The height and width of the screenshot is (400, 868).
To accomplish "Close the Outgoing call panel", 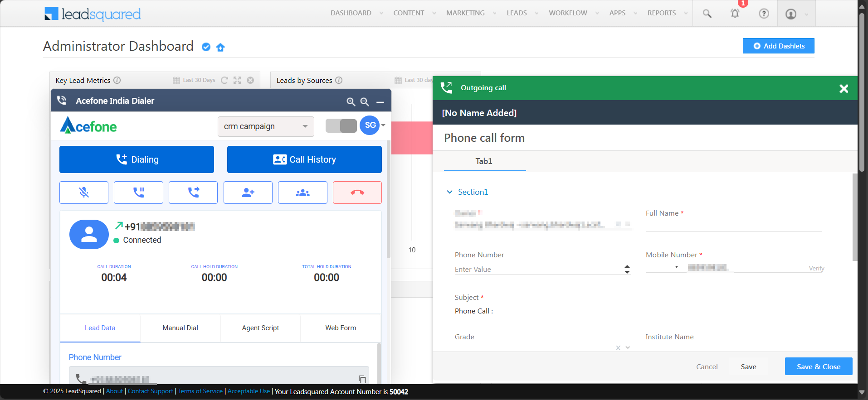I will (844, 89).
